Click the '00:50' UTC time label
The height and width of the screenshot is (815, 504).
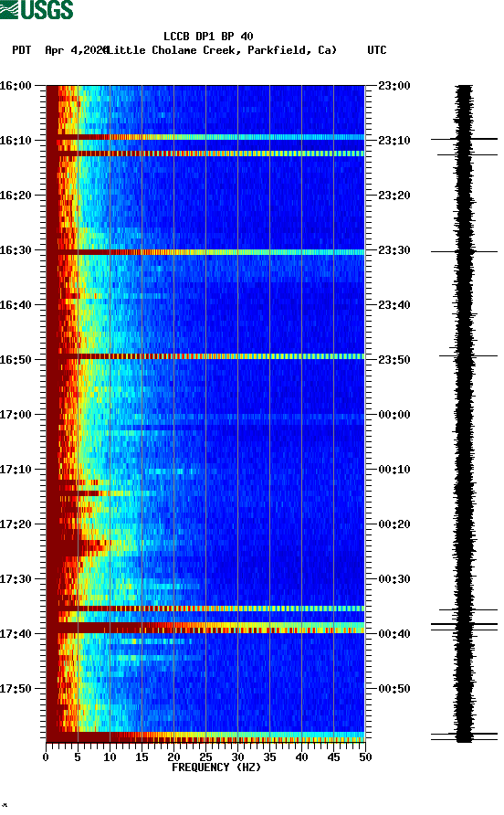point(394,689)
